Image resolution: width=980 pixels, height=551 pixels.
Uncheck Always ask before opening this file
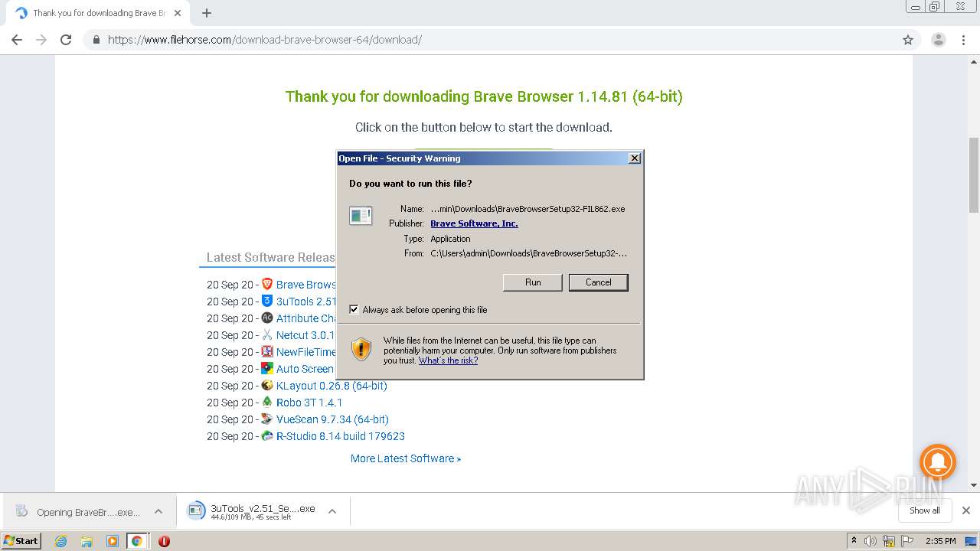click(354, 310)
